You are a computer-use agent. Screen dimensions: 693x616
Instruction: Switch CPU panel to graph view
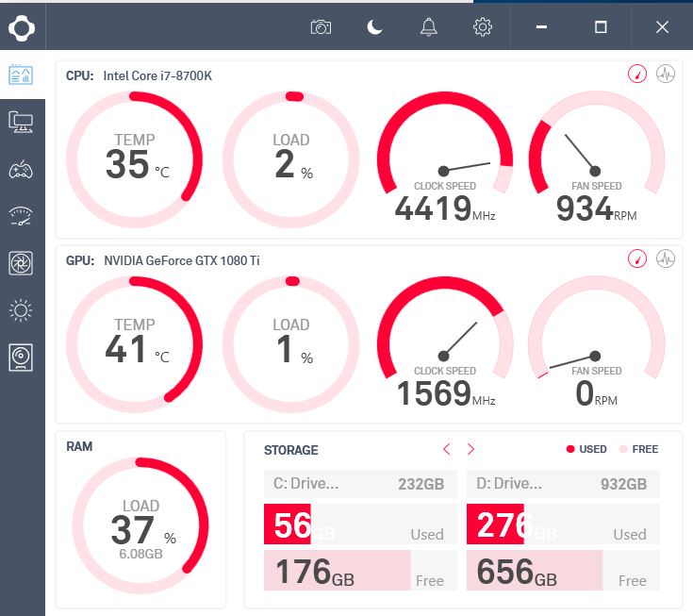666,74
